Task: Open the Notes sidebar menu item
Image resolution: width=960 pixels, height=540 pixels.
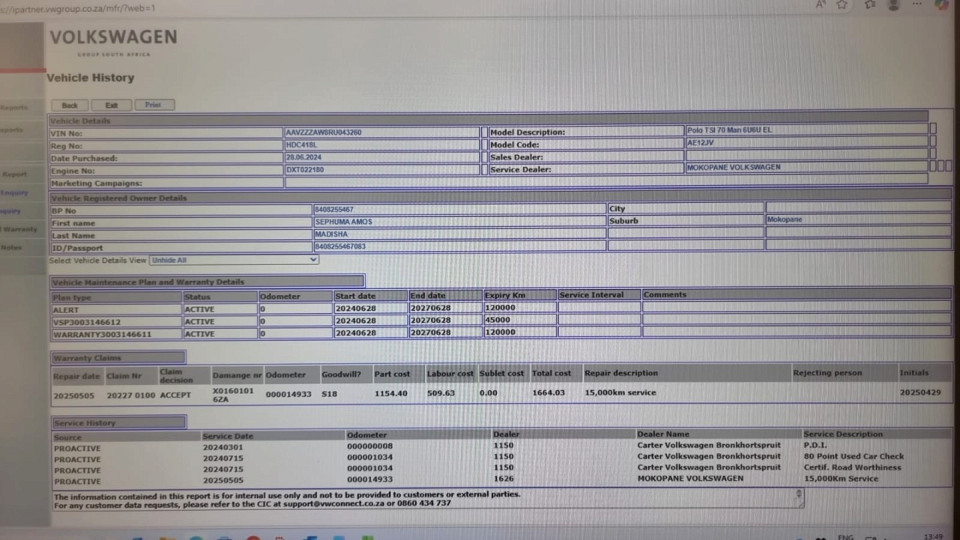Action: point(11,247)
